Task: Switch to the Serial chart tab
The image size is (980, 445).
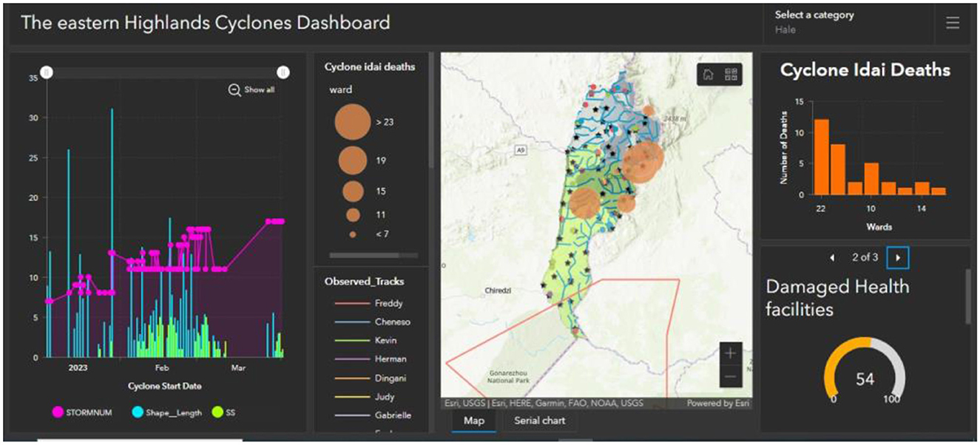Action: [x=539, y=421]
